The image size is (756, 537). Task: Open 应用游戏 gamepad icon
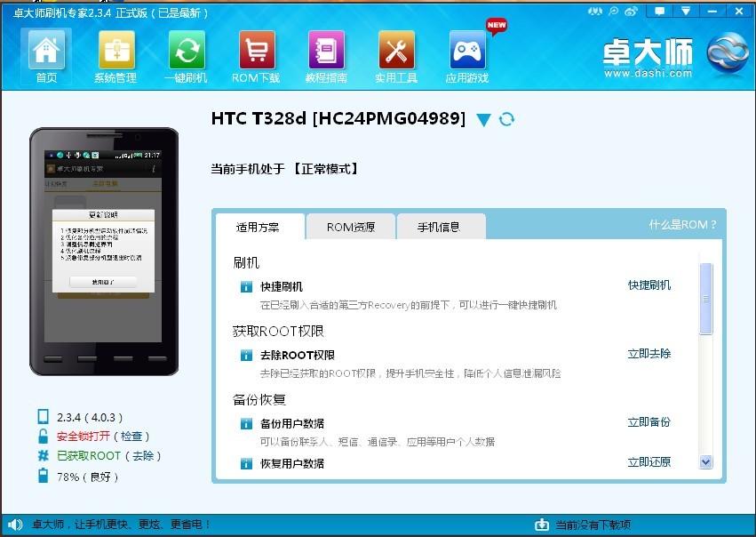coord(467,50)
